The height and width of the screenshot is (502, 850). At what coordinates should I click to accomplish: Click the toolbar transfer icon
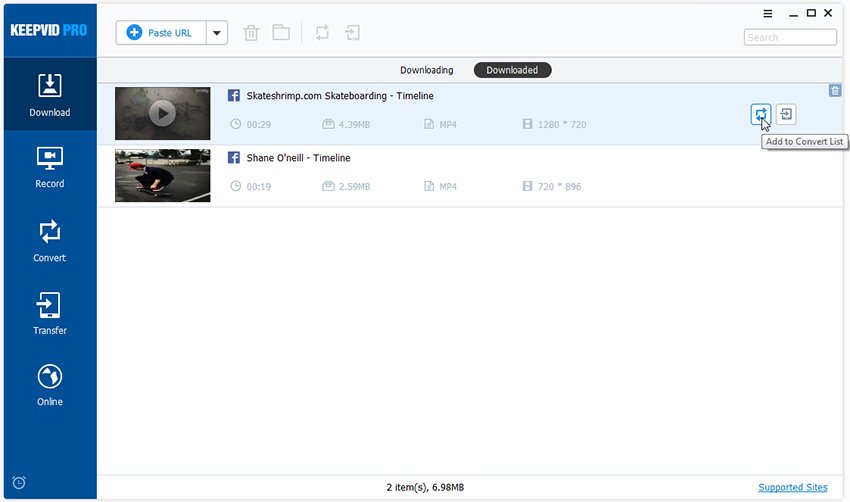coord(352,33)
